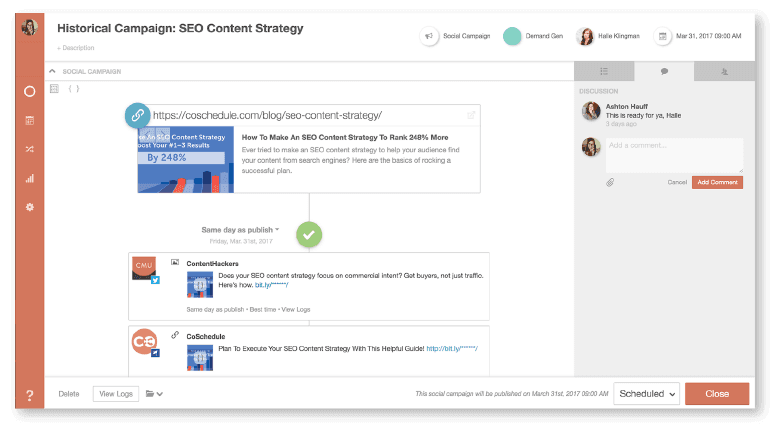
Task: Collapse the Social Campaign section
Action: tap(53, 71)
